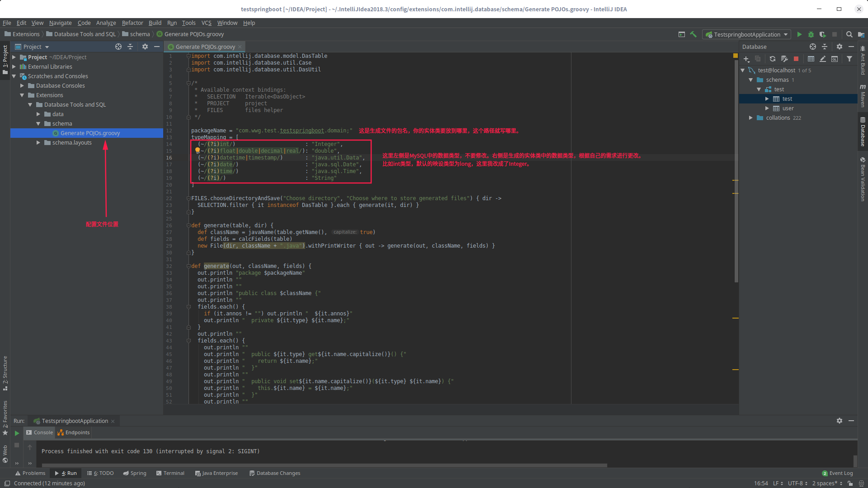Toggle the Ant Build tool window
868x488 pixels.
[x=863, y=60]
